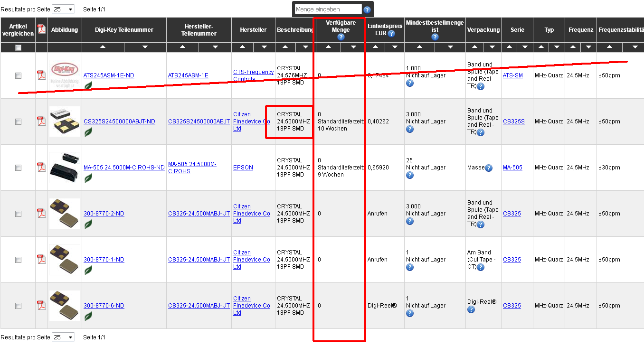Sort Beschreibung column descending
644x346 pixels.
[305, 47]
